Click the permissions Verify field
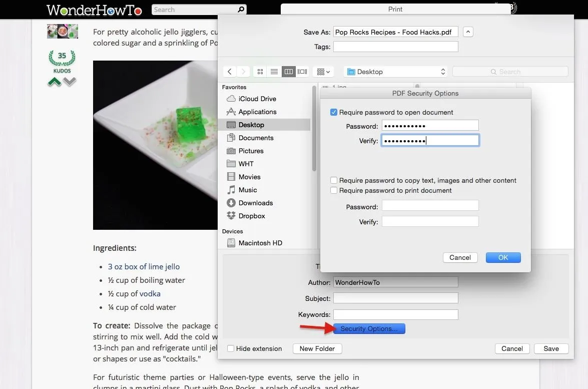The width and height of the screenshot is (588, 389). (x=430, y=221)
